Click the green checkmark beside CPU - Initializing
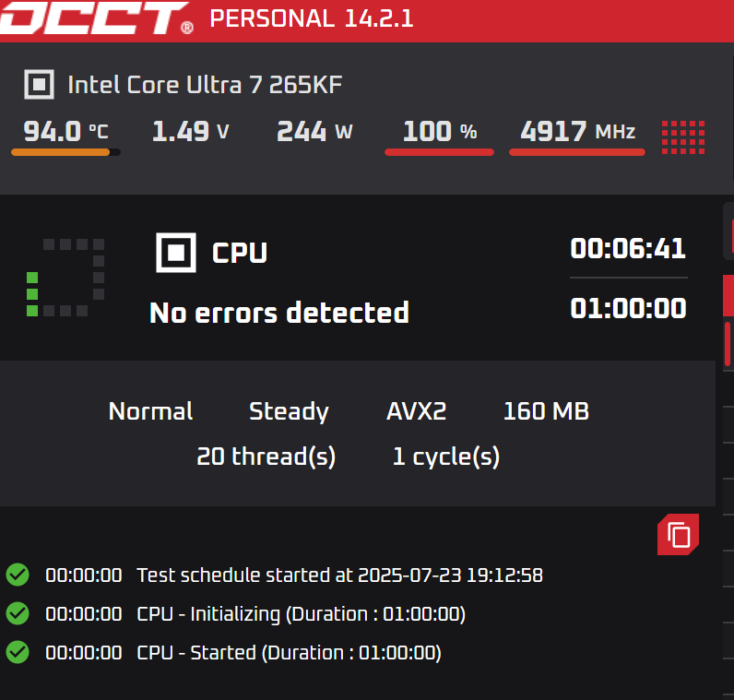Screen dimensions: 734x700 pyautogui.click(x=18, y=613)
